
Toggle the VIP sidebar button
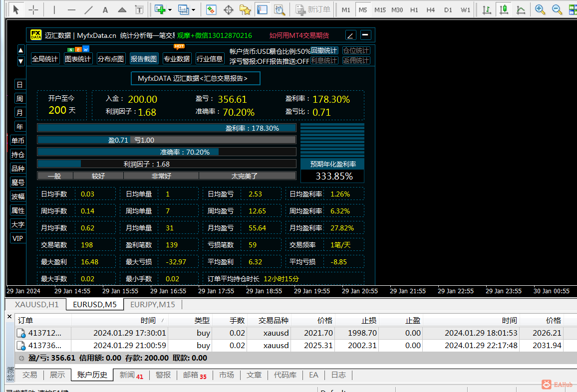[18, 238]
